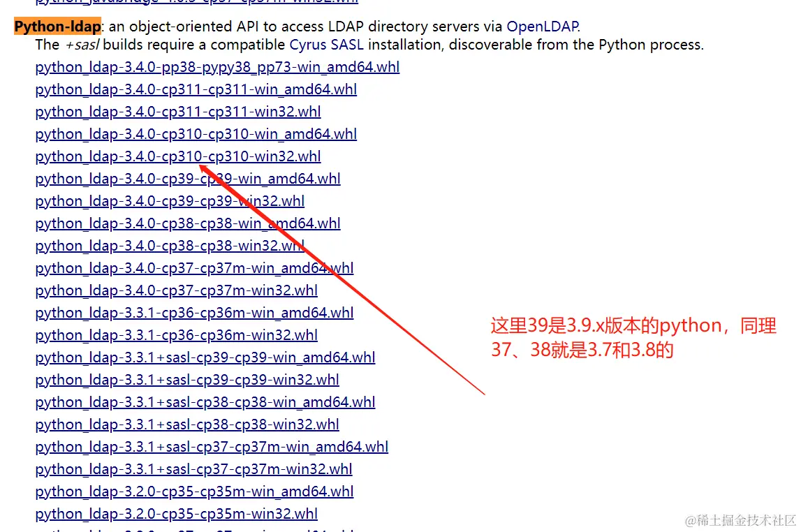The image size is (801, 532).
Task: Download python_ldap-3.4.0-cp310-cp310-win_amd64.whl
Action: pos(196,134)
